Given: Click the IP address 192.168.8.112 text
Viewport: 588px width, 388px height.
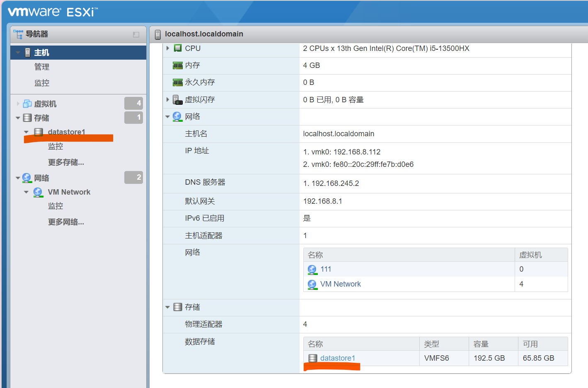Looking at the screenshot, I should pos(357,152).
